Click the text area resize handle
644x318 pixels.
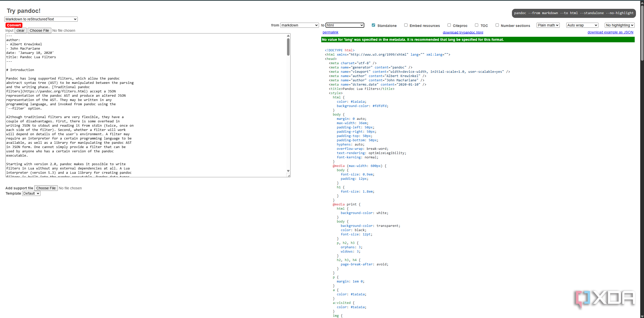pos(289,175)
